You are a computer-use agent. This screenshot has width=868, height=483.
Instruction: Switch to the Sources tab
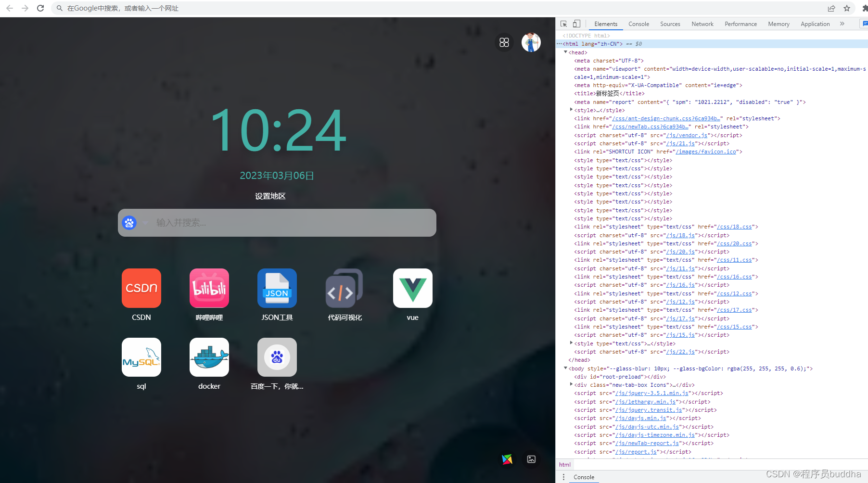[x=670, y=24]
